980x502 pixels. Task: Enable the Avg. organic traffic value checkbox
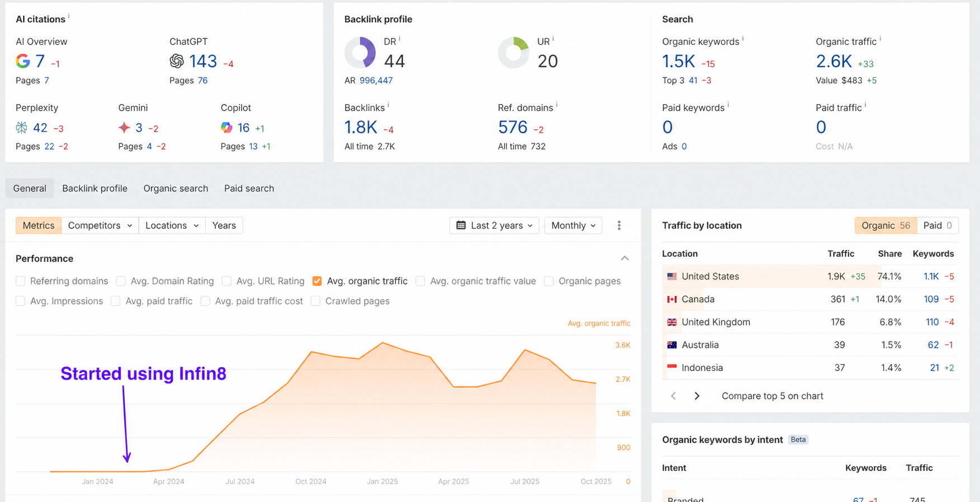click(x=421, y=281)
